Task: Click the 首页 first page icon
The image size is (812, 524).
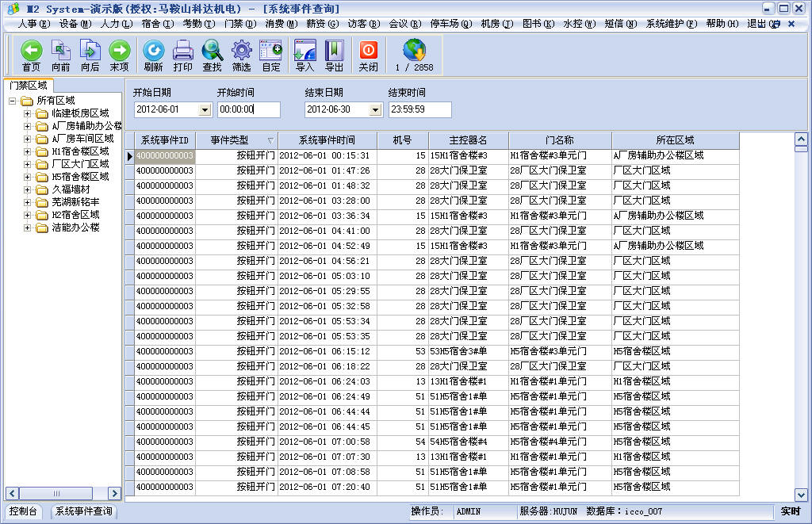Action: click(x=31, y=55)
